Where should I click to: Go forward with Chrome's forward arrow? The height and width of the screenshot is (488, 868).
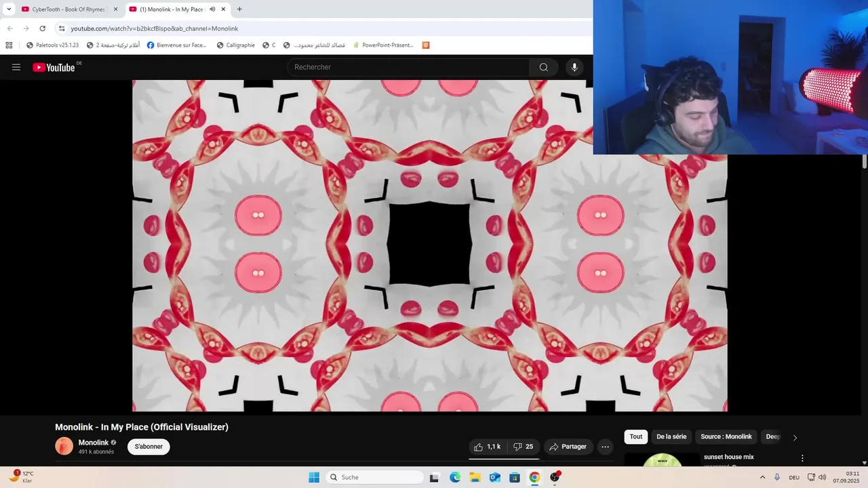point(26,28)
